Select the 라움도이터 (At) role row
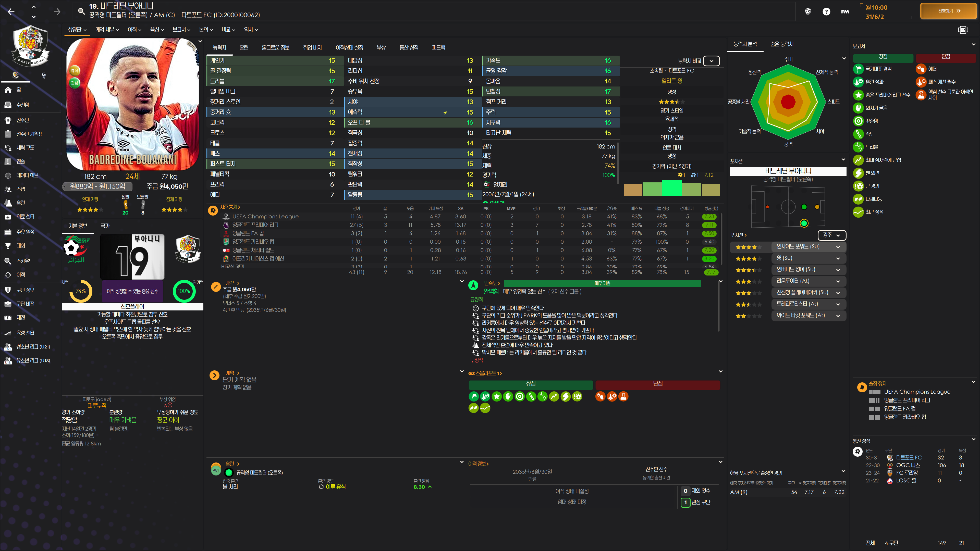Screen dimensions: 980x551 pos(788,281)
